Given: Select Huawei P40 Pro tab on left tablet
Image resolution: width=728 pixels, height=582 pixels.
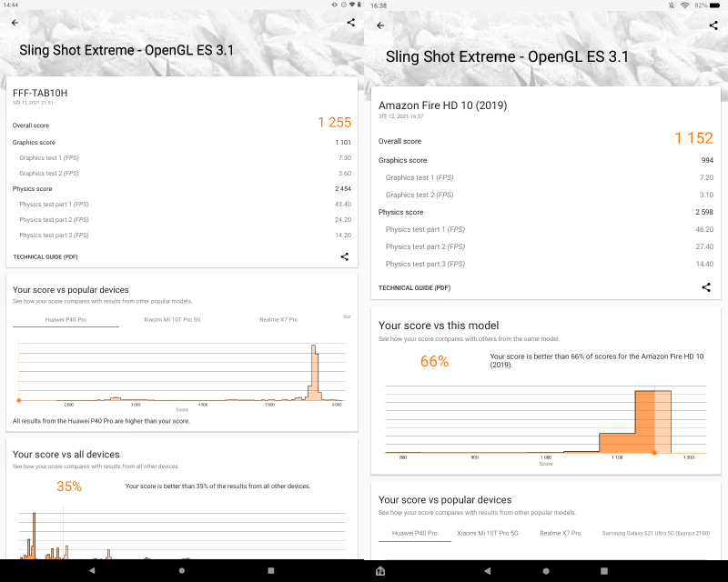Looking at the screenshot, I should (66, 320).
